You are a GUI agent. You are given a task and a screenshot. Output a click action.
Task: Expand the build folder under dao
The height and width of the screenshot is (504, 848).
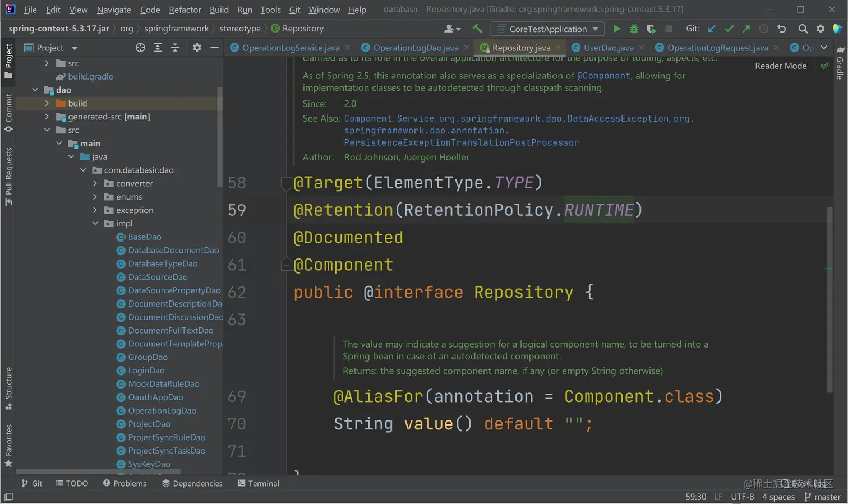(47, 103)
